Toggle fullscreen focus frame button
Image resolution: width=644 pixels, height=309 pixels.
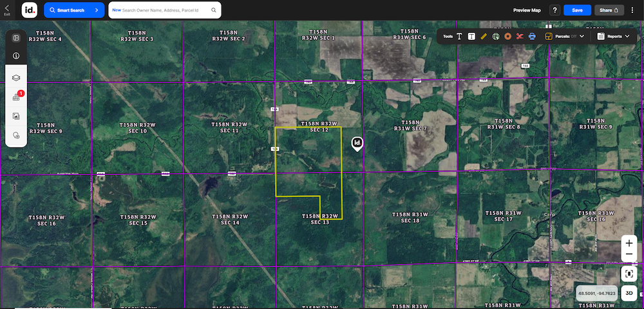tap(629, 274)
